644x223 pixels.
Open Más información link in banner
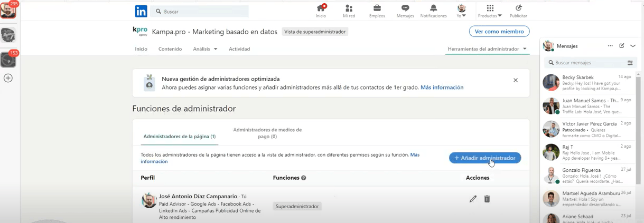pyautogui.click(x=442, y=88)
